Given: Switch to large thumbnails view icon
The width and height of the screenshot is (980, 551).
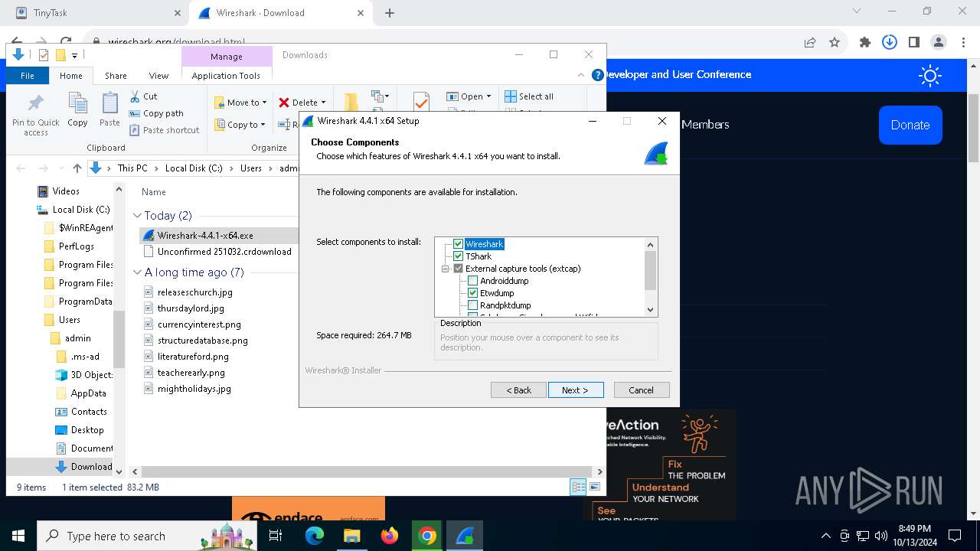Looking at the screenshot, I should coord(595,487).
